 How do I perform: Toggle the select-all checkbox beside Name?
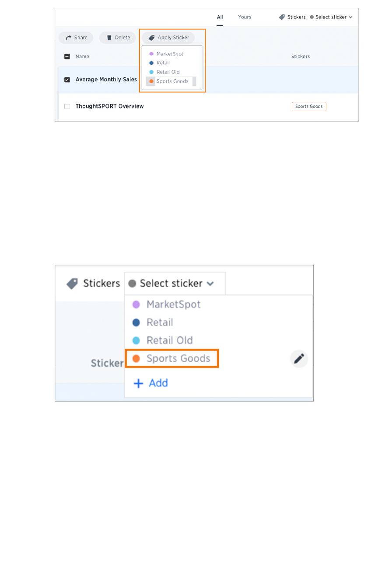coord(67,56)
